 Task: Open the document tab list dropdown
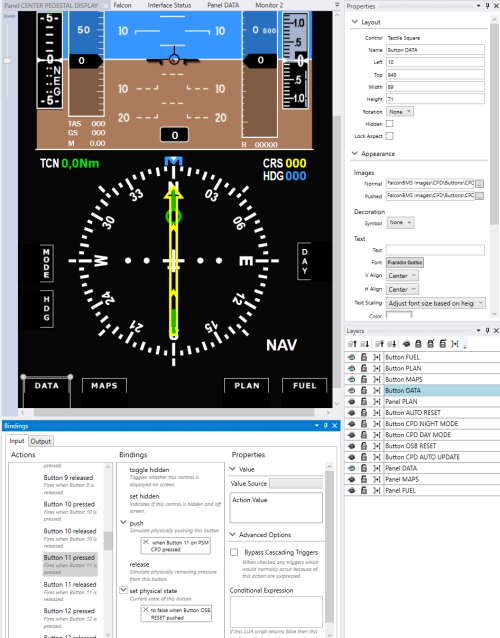337,5
